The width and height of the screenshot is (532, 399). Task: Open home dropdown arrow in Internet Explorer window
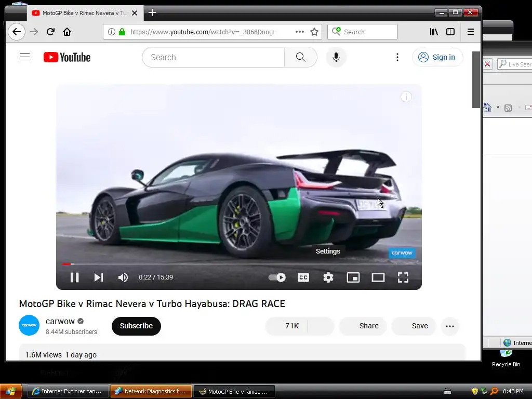(x=498, y=108)
